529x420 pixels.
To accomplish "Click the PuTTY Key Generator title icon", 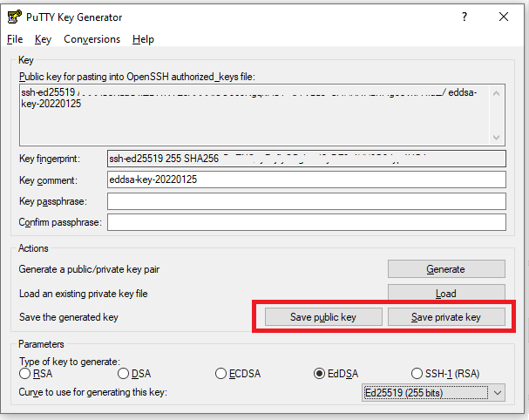I will (15, 17).
